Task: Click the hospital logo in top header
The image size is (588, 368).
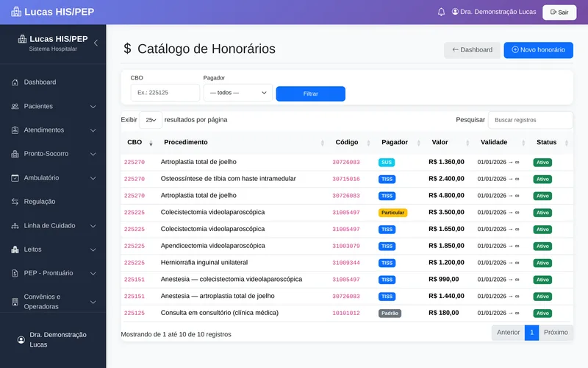Action: 16,12
